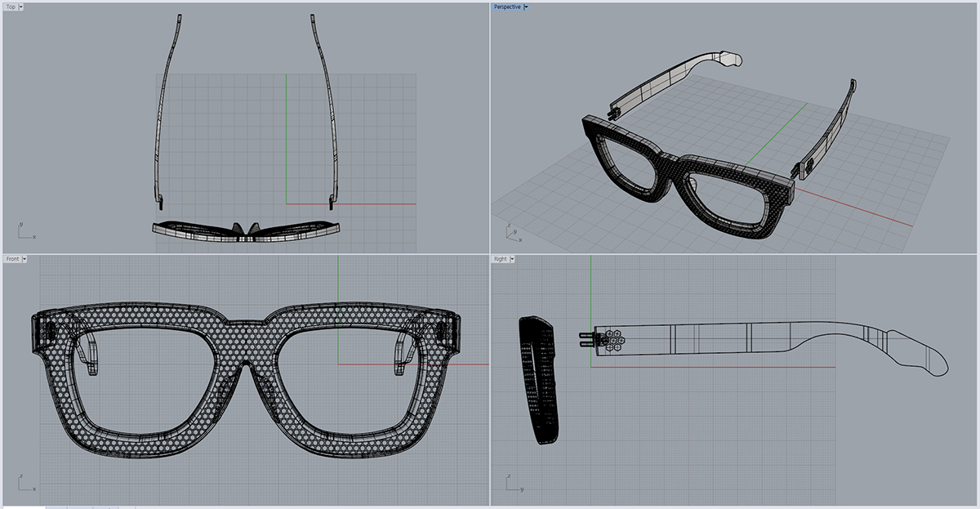The image size is (980, 509).
Task: Select the glasses front frame in Top view
Action: click(x=196, y=230)
